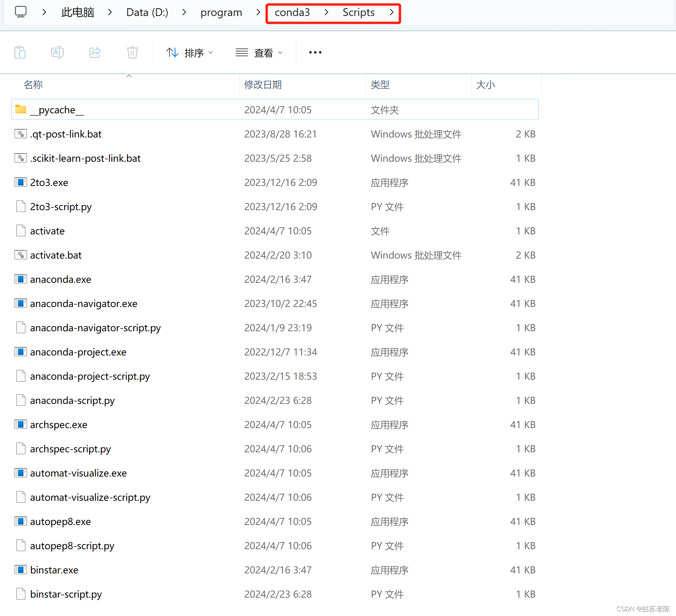Image resolution: width=676 pixels, height=616 pixels.
Task: Click the .qt-post-link.bat batch file icon
Action: pos(21,134)
